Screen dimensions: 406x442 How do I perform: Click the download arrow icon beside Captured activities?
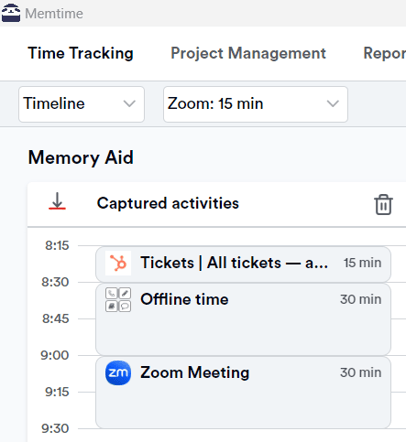(x=57, y=201)
